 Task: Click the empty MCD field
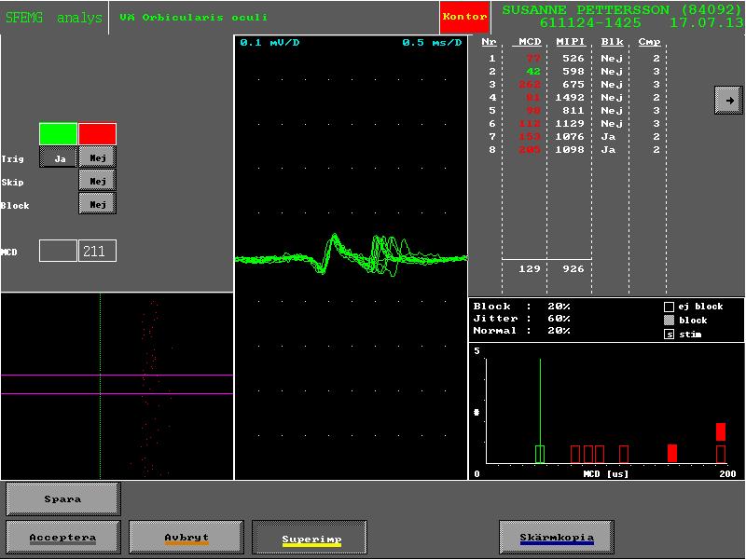(x=58, y=251)
